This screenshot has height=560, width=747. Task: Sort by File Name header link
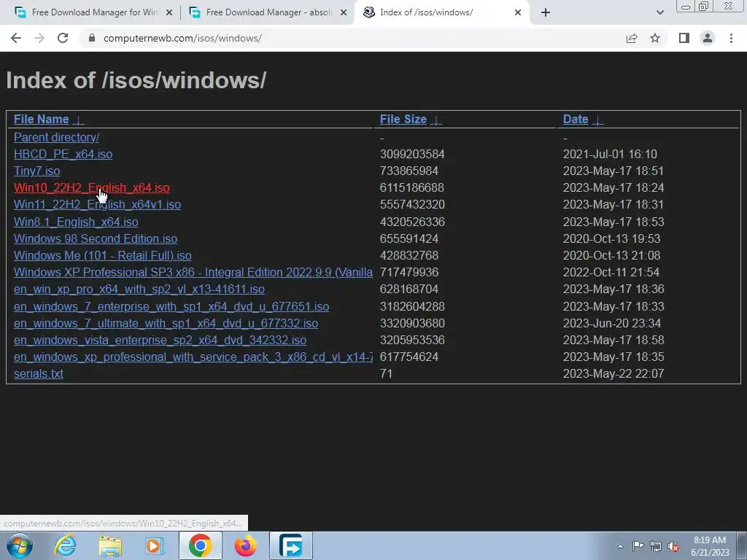pos(42,120)
